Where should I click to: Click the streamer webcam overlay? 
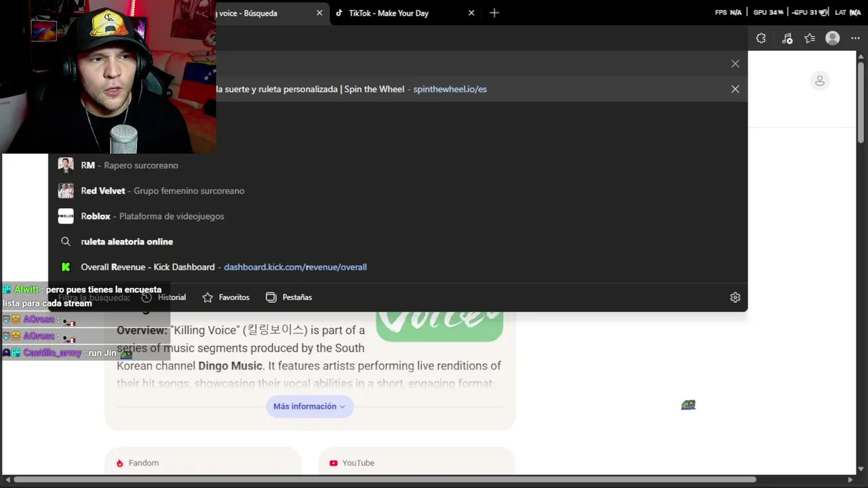click(x=108, y=77)
